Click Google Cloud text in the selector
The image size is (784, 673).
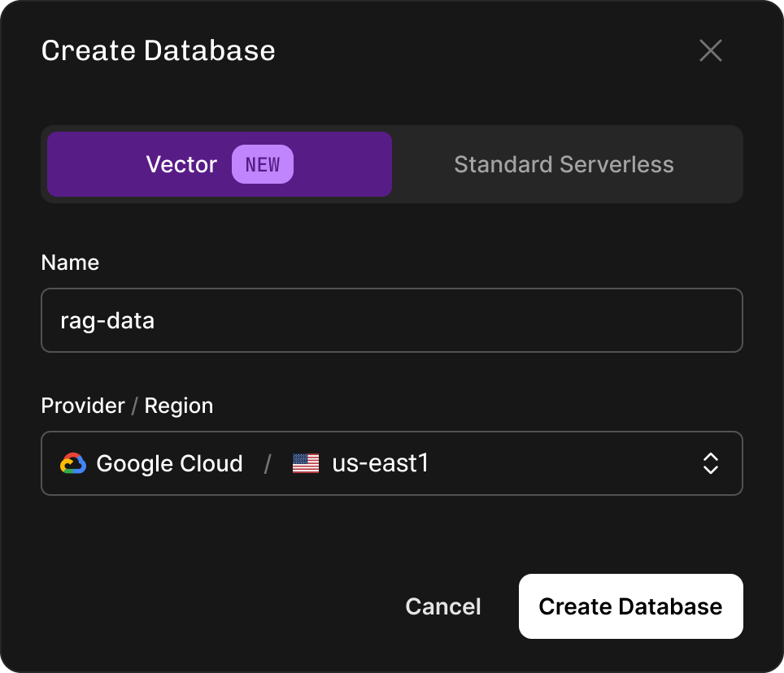[x=169, y=463]
